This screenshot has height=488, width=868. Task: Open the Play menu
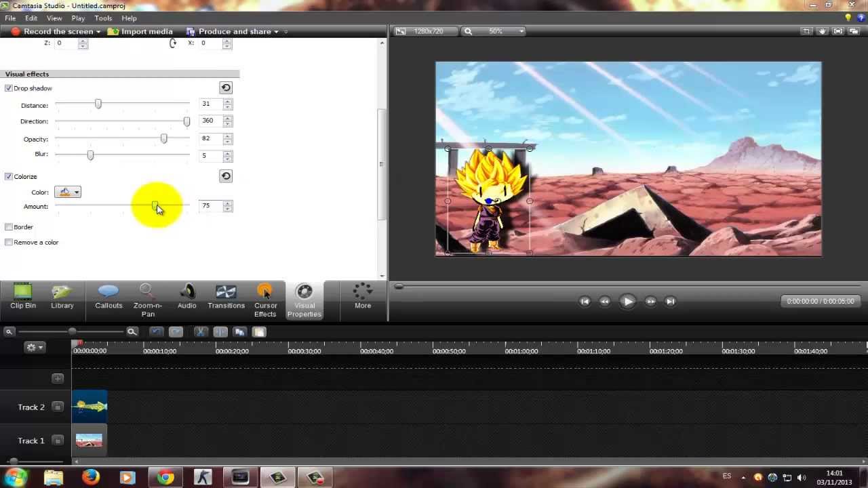(x=78, y=18)
